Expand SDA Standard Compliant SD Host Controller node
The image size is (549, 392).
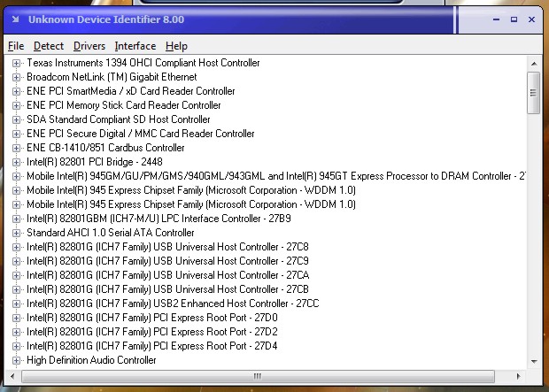(16, 119)
